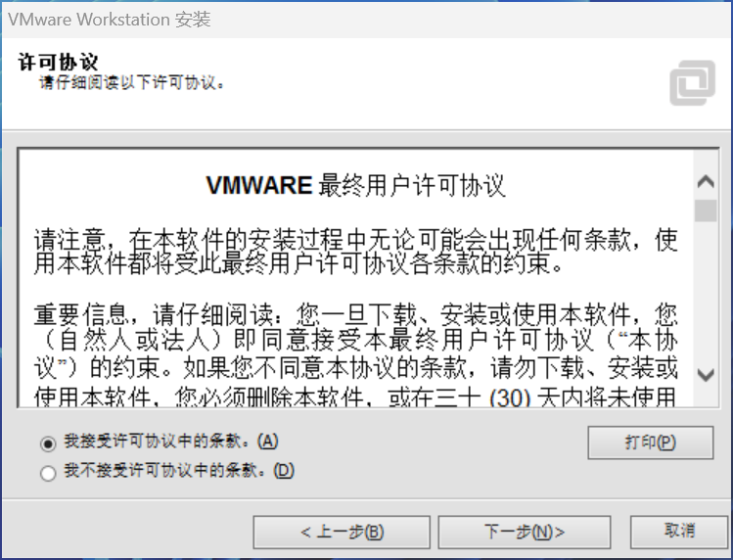Continue with 下一步(N)> button
Viewport: 733px width, 560px height.
pos(524,532)
